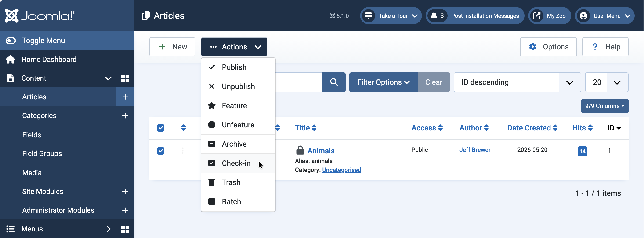Image resolution: width=644 pixels, height=238 pixels.
Task: Uncheck the Animals row checkbox
Action: (160, 151)
